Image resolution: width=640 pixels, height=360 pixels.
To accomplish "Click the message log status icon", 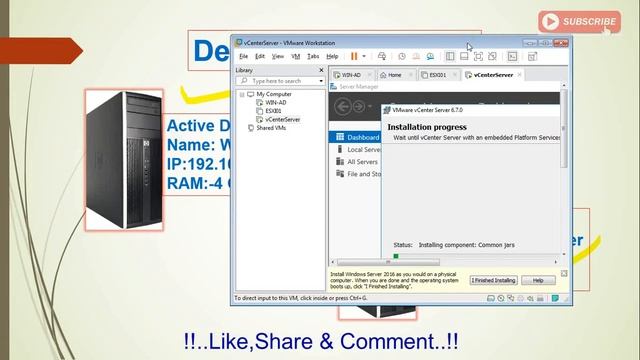I will point(555,298).
